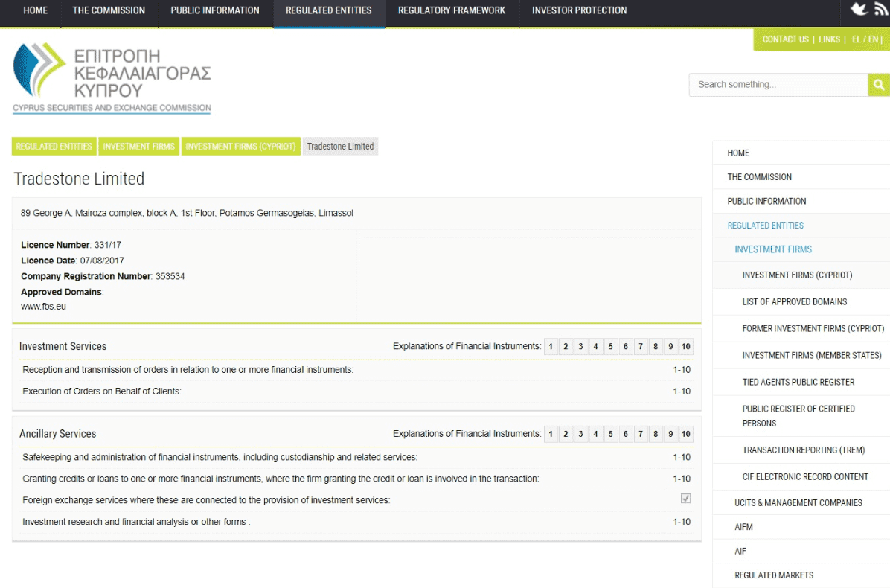Open instrument explanation 10 under Investment Services
This screenshot has height=588, width=890.
coord(685,347)
